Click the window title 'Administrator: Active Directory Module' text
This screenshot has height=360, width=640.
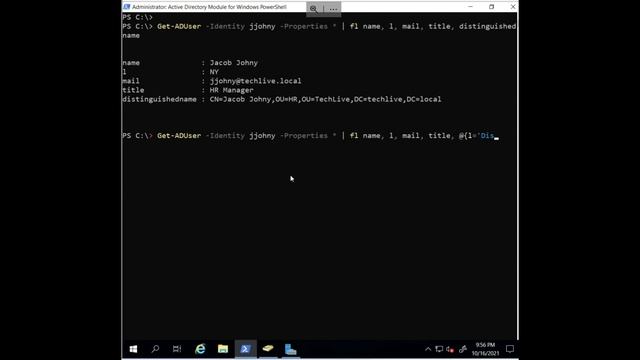click(x=209, y=7)
